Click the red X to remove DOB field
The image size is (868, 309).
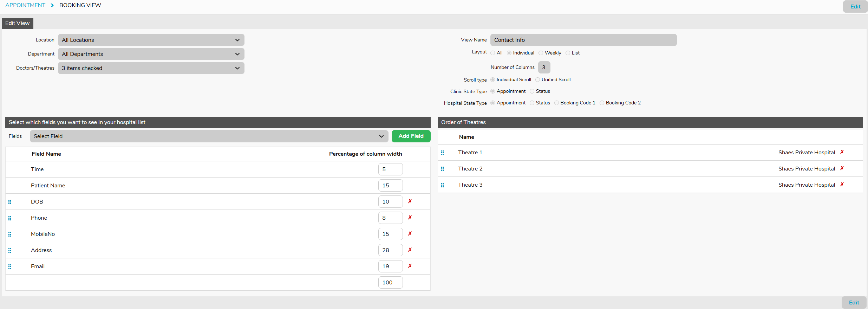point(410,201)
